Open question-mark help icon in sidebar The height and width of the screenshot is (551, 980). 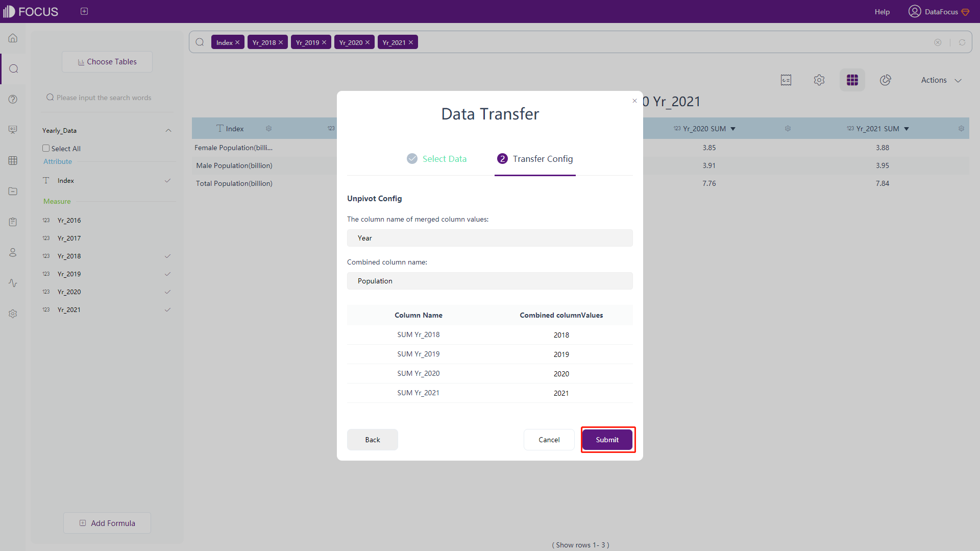13,99
